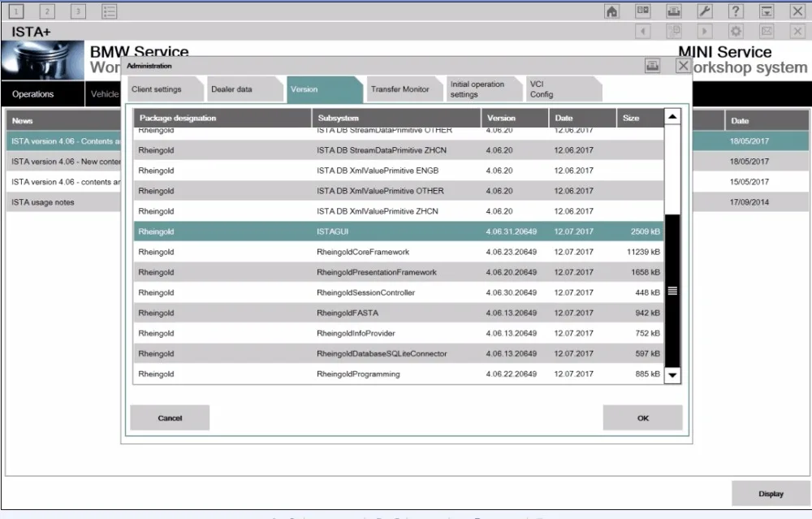Image resolution: width=812 pixels, height=519 pixels.
Task: Select the RheingoldCoreFramework row
Action: point(399,252)
